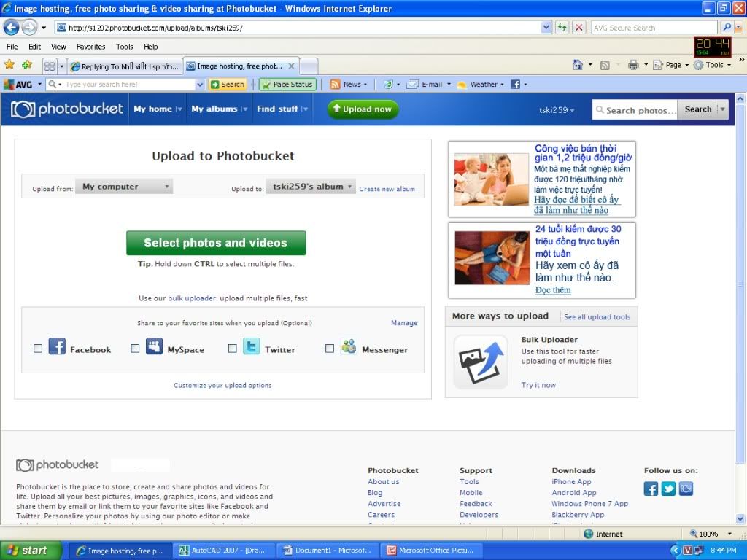
Task: Follow the bulk uploader link
Action: [x=192, y=298]
